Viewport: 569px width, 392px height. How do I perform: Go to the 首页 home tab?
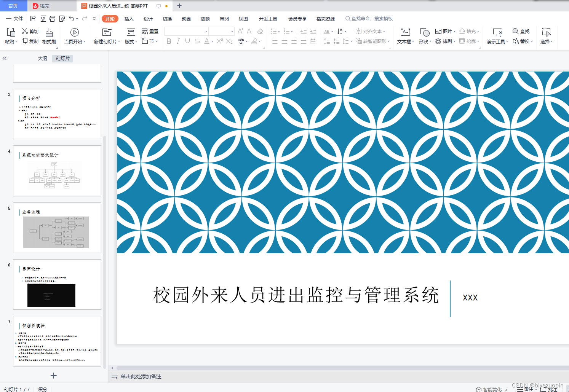coord(13,6)
